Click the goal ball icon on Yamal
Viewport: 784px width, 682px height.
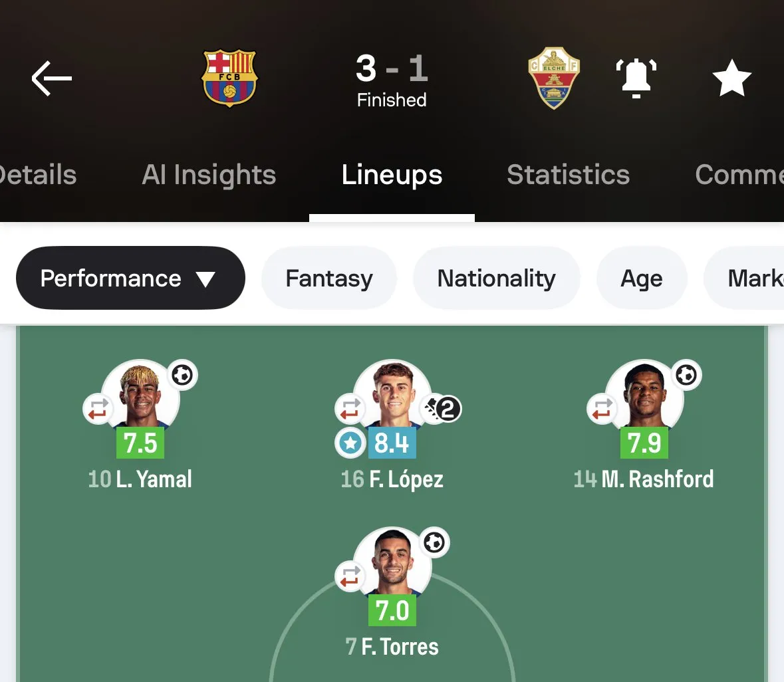[182, 376]
